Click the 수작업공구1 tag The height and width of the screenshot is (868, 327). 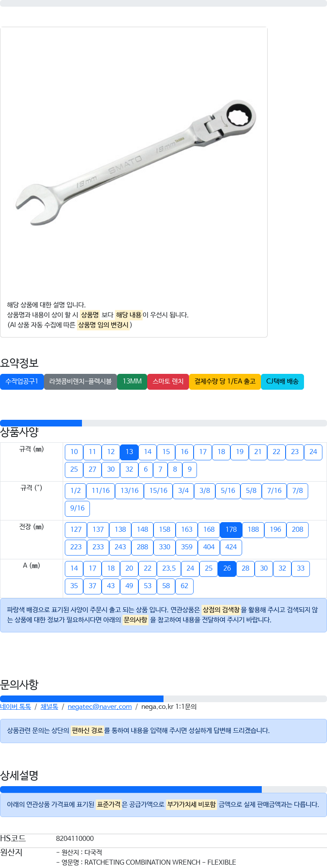(x=22, y=381)
